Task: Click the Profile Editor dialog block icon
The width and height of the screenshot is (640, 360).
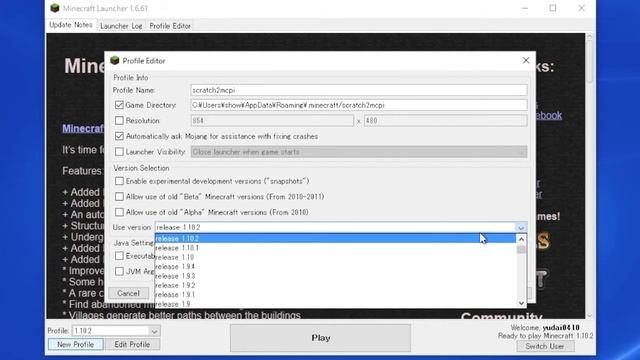Action: tap(115, 60)
